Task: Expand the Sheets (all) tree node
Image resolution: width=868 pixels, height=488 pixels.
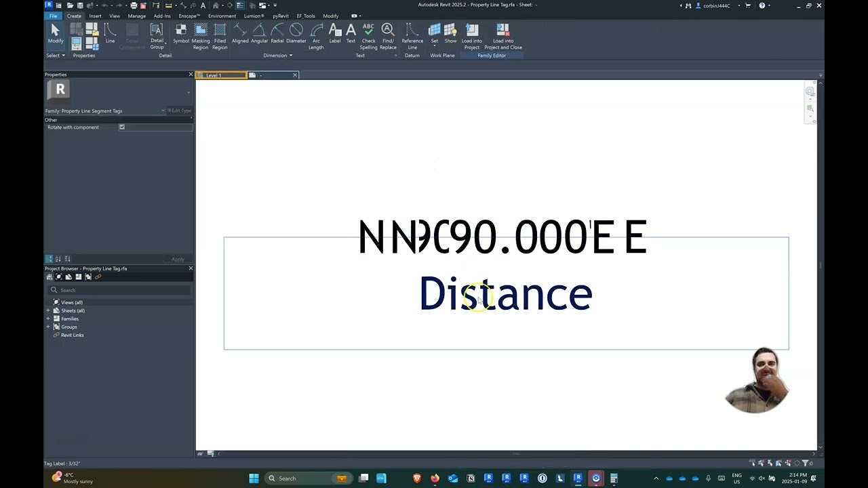Action: 48,310
